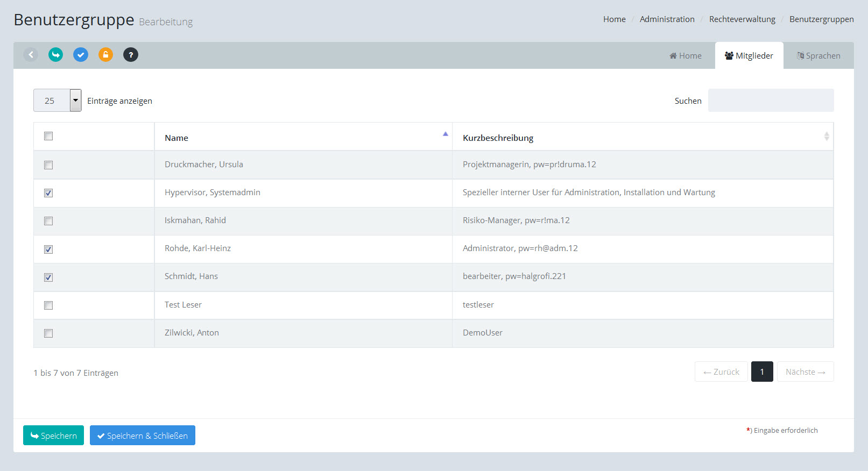
Task: Click the Speichern & Schließen button
Action: pyautogui.click(x=143, y=436)
